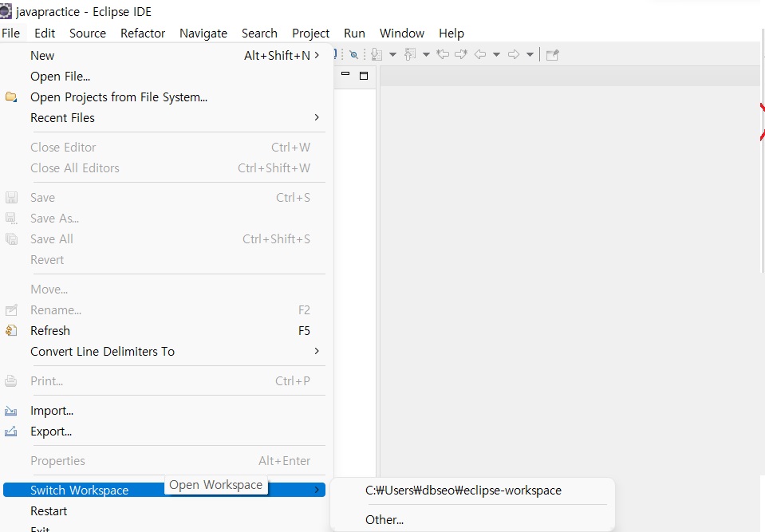Minimize the left view panel
This screenshot has height=532, width=765.
(345, 74)
